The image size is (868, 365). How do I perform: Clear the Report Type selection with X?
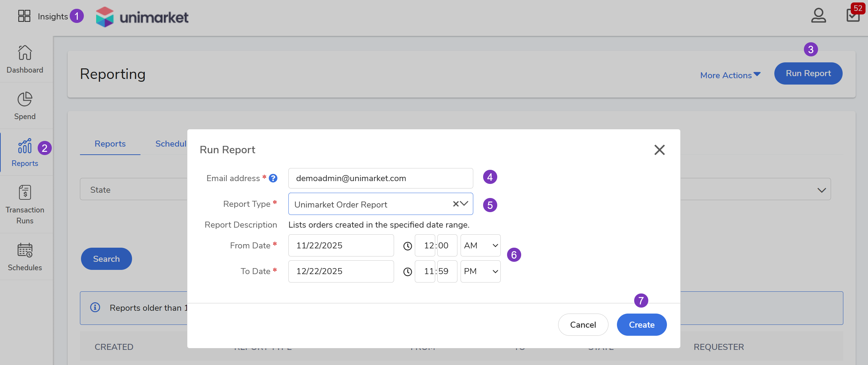point(456,204)
